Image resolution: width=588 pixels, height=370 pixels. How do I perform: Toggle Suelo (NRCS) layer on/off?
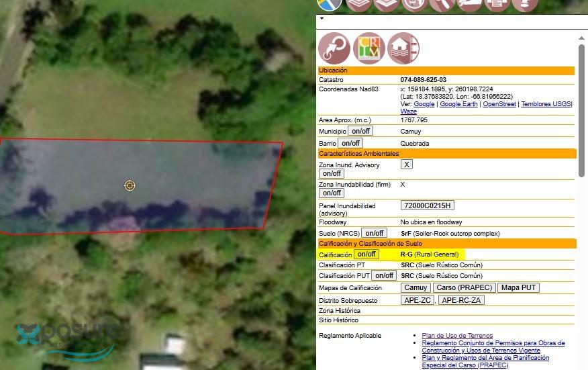click(x=374, y=233)
